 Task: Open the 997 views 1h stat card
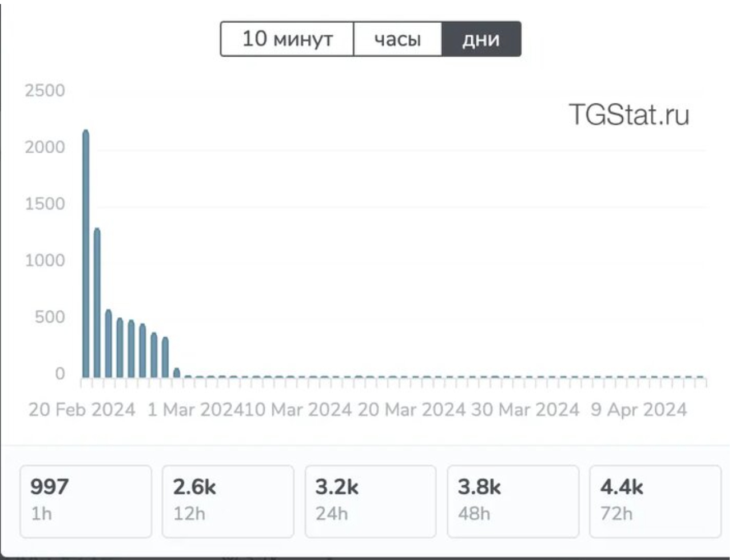click(x=86, y=501)
